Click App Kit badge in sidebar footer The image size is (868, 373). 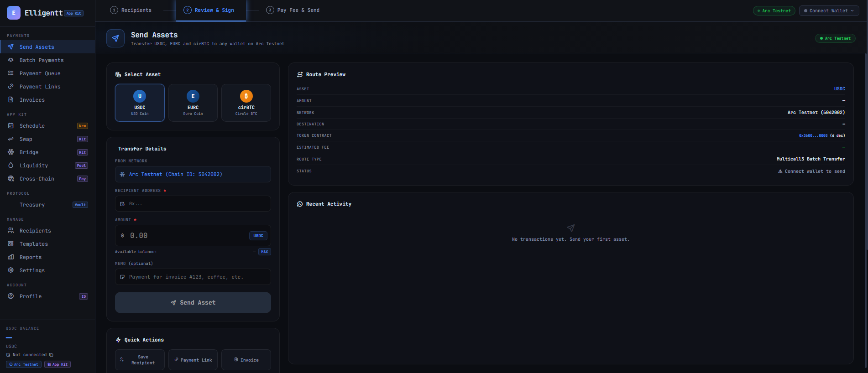(x=58, y=364)
